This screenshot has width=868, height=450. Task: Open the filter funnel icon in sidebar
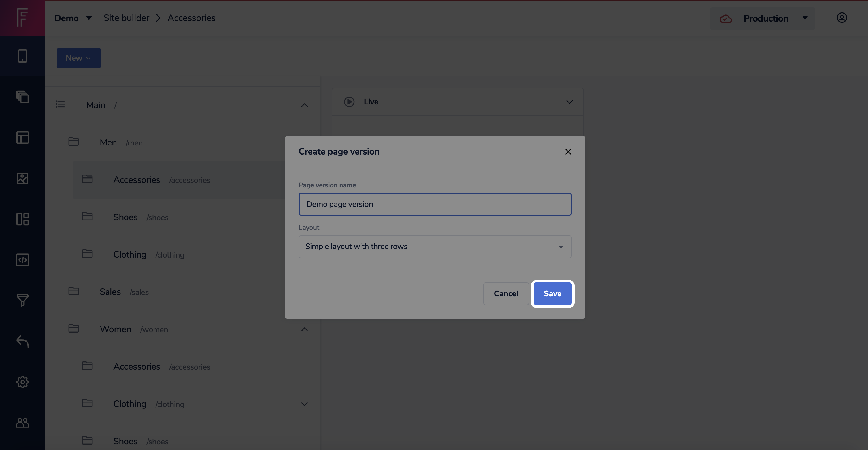point(22,300)
